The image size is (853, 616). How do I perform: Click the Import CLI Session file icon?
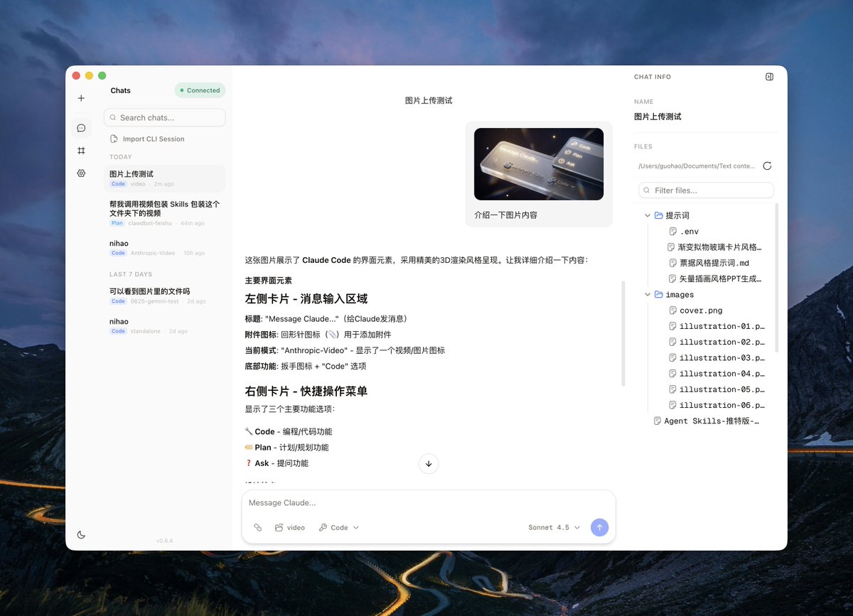click(x=114, y=139)
